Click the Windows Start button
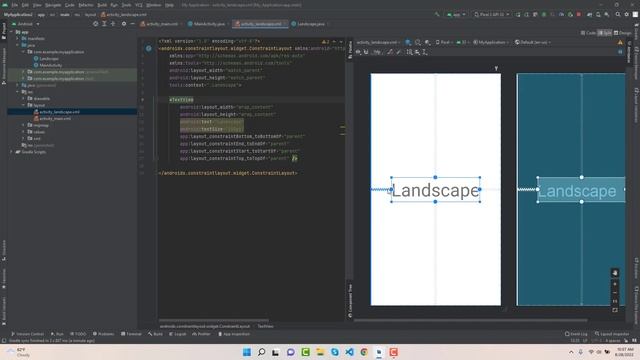Screen dimensions: 640x360 (247, 352)
